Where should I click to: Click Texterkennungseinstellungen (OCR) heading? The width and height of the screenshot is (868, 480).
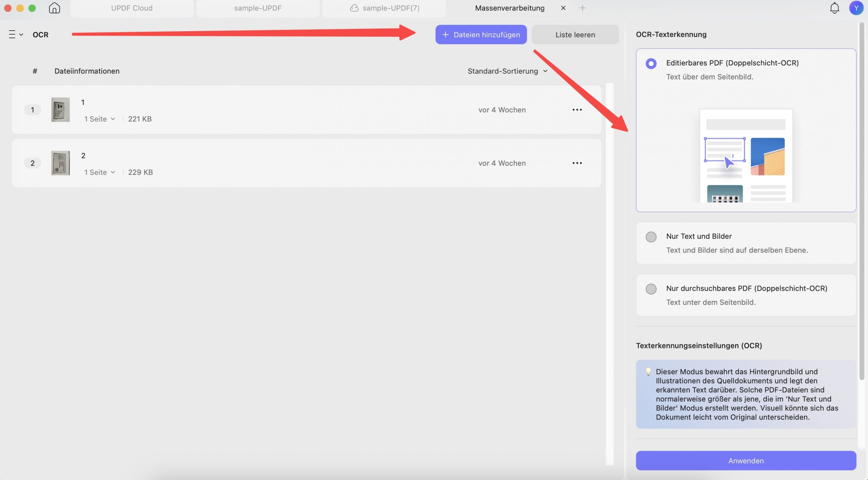699,345
